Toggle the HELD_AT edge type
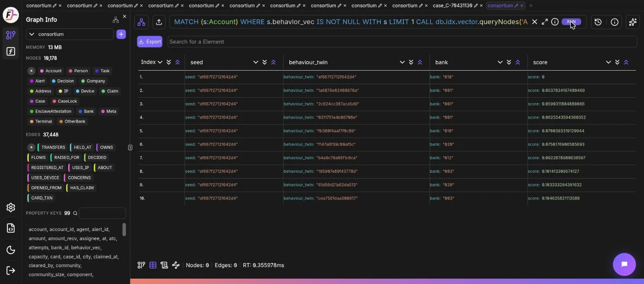The width and height of the screenshot is (644, 284). [82, 147]
